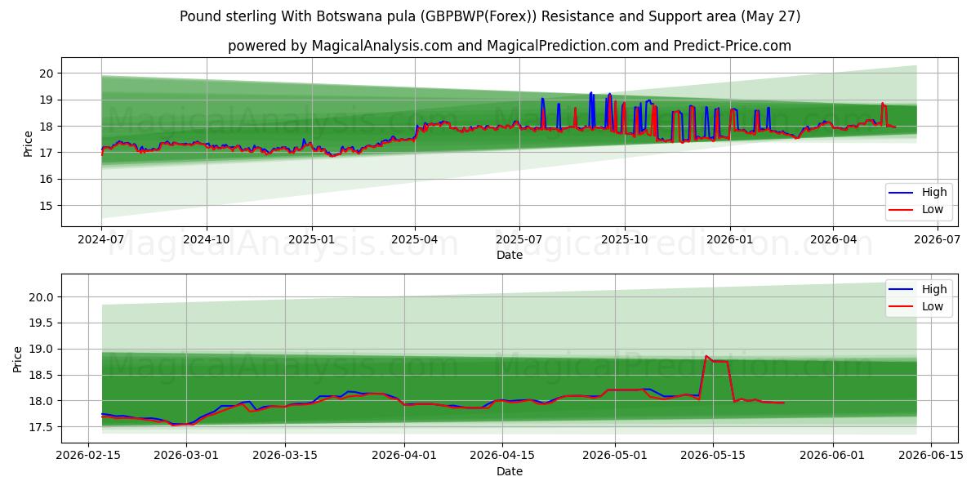The height and width of the screenshot is (490, 980).
Task: Click the 18.5 value on bottom price axis
Action: pyautogui.click(x=43, y=375)
